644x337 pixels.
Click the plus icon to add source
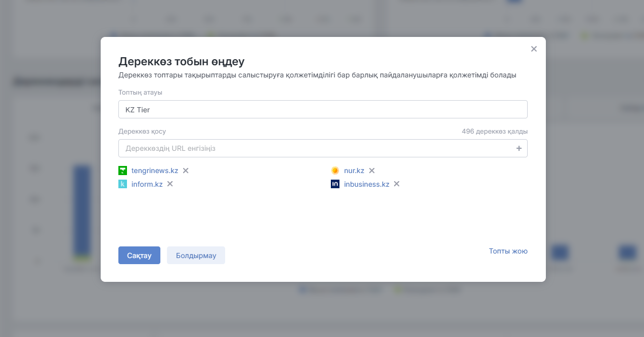[x=519, y=148]
